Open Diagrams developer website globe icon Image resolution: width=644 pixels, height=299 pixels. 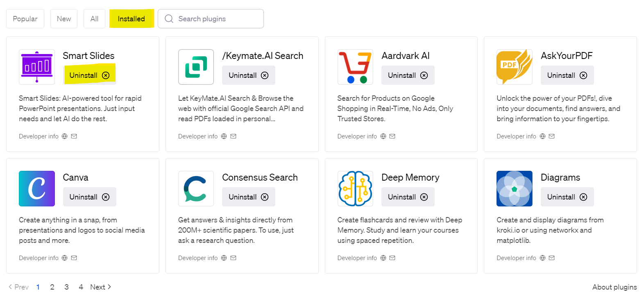543,258
